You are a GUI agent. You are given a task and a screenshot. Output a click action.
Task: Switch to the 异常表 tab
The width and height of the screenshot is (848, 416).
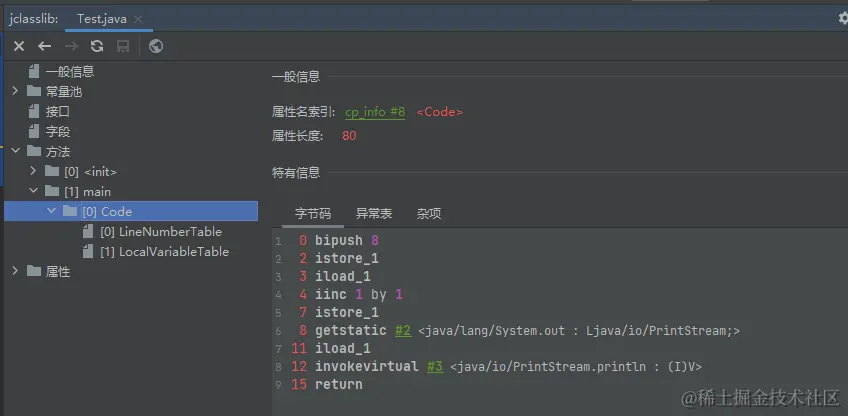pyautogui.click(x=374, y=213)
